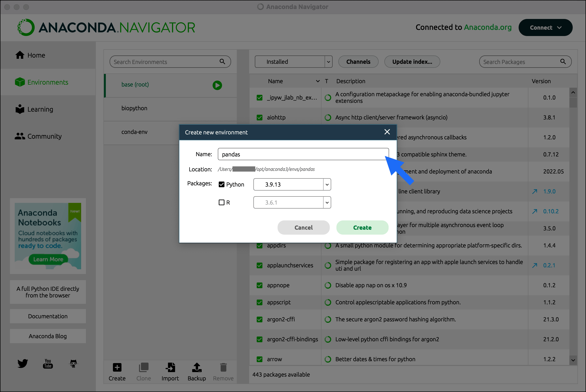Enable the R package checkbox
This screenshot has height=392, width=586.
tap(221, 202)
